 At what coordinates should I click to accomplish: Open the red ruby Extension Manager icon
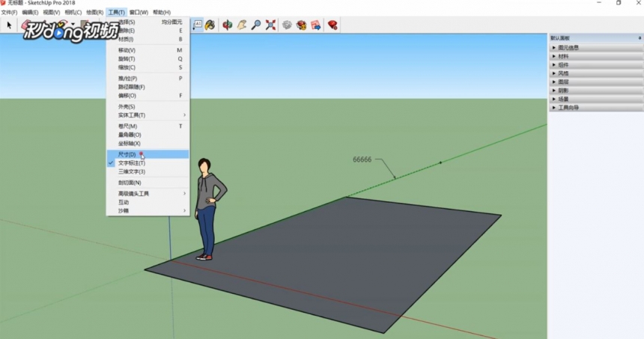coord(332,25)
